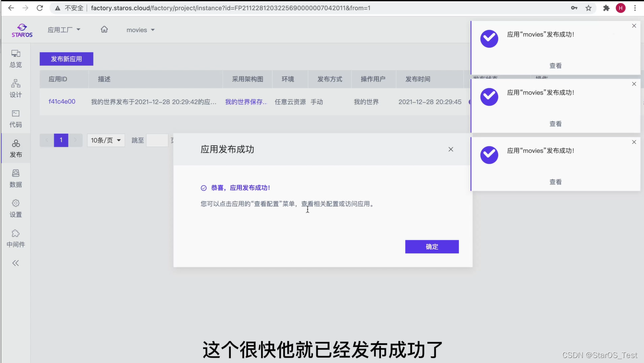Dismiss the first movies success notification
The width and height of the screenshot is (644, 363).
click(x=634, y=26)
